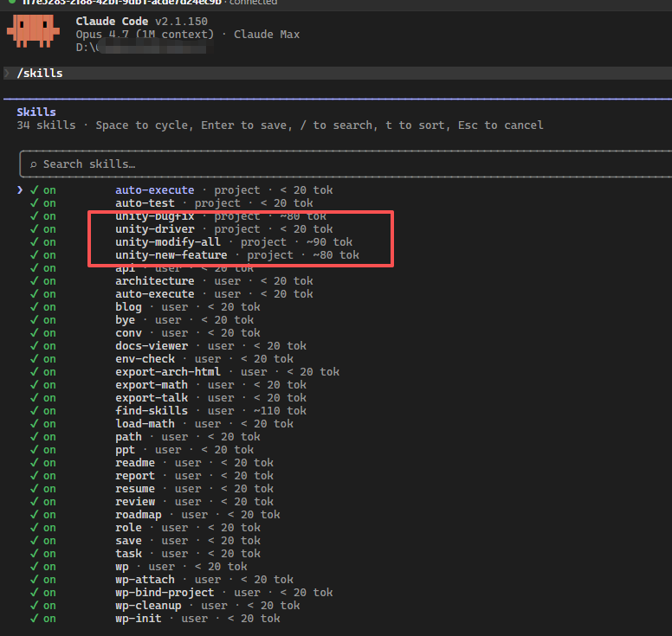Click the selection arrow beside auto-execute project
The height and width of the screenshot is (636, 672).
coord(20,190)
